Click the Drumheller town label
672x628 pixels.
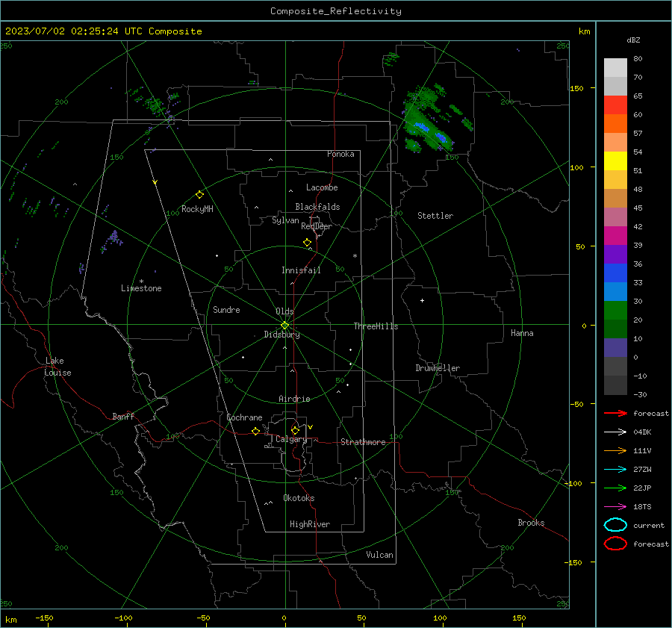tap(438, 368)
